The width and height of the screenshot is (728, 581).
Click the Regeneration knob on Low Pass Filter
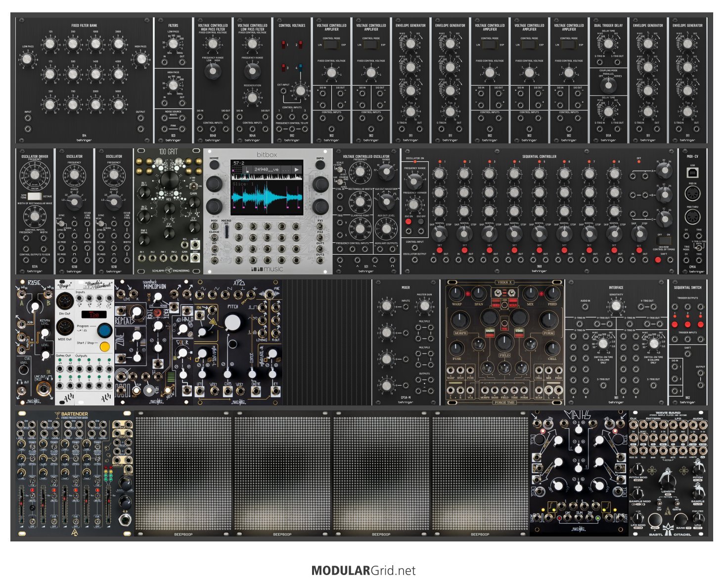[252, 97]
